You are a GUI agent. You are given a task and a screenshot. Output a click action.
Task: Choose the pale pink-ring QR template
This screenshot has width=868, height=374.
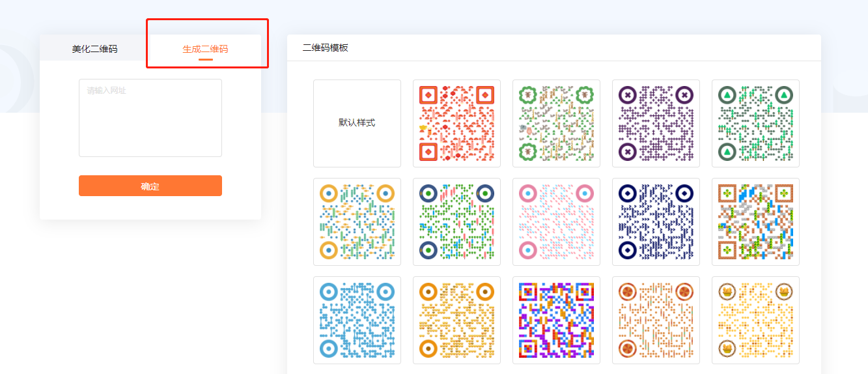[556, 222]
